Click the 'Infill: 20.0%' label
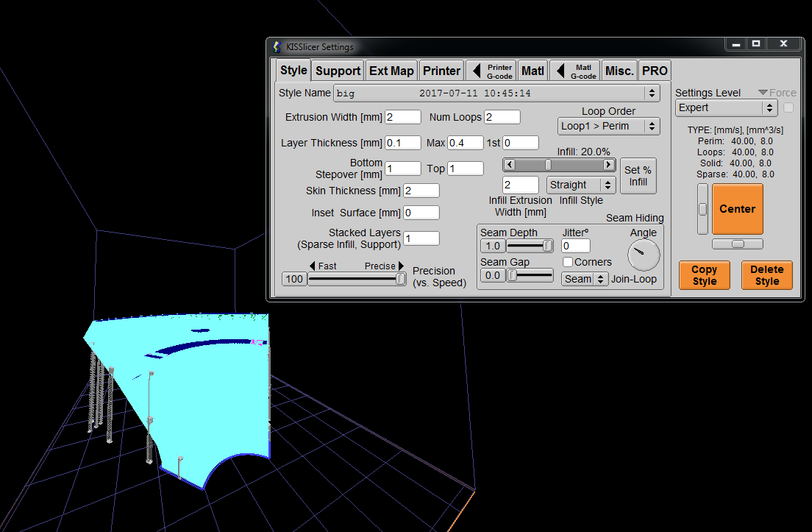Viewport: 812px width, 532px height. click(584, 152)
